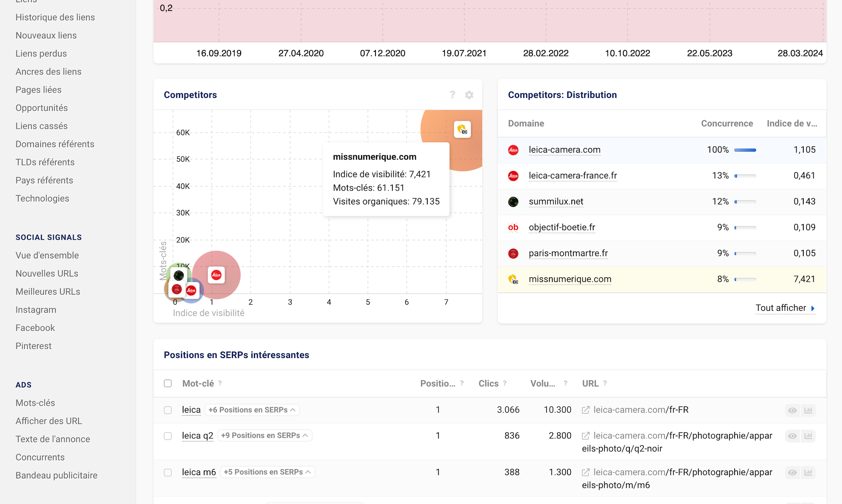Click concurrence bar for leica-camera.com

tap(745, 150)
